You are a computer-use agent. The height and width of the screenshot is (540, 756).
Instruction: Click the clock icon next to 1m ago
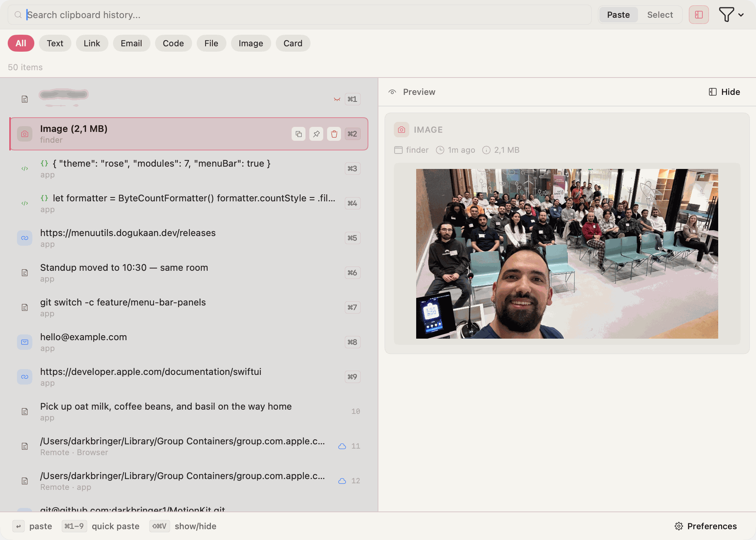pyautogui.click(x=440, y=150)
